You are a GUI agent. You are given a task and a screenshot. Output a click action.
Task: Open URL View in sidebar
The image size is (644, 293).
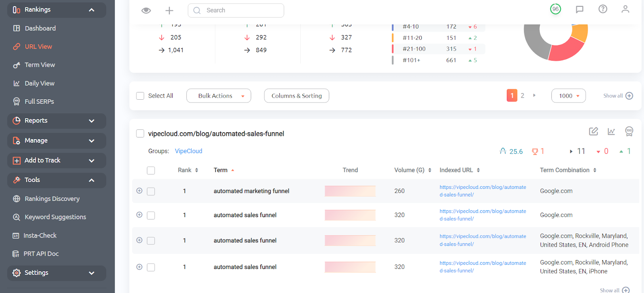[38, 47]
